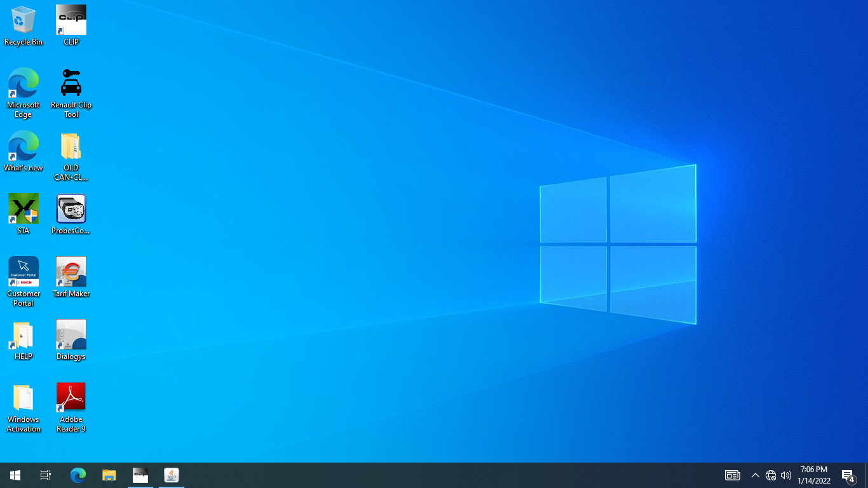Open the ProbesConfig application
Viewport: 868px width, 488px height.
pos(71,208)
